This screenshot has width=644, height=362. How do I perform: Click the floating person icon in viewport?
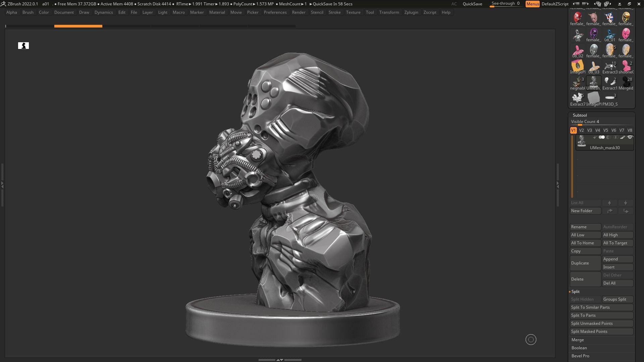[x=23, y=46]
